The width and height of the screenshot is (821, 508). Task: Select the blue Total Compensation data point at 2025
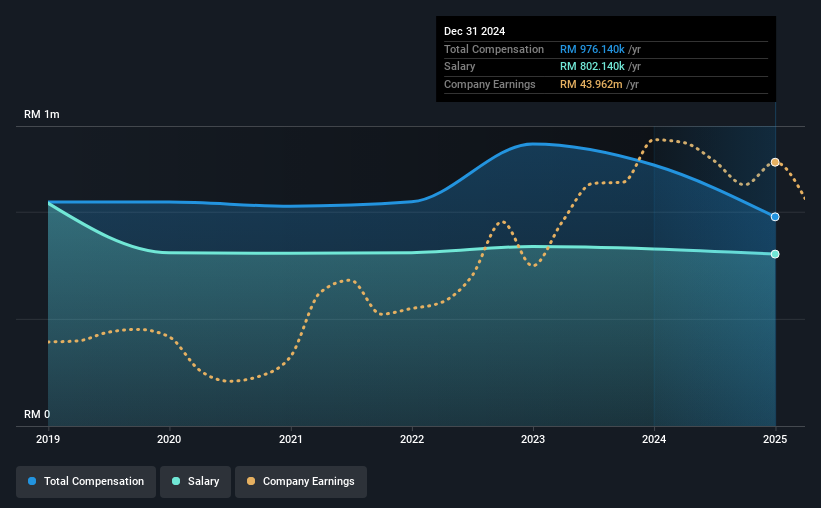[775, 217]
